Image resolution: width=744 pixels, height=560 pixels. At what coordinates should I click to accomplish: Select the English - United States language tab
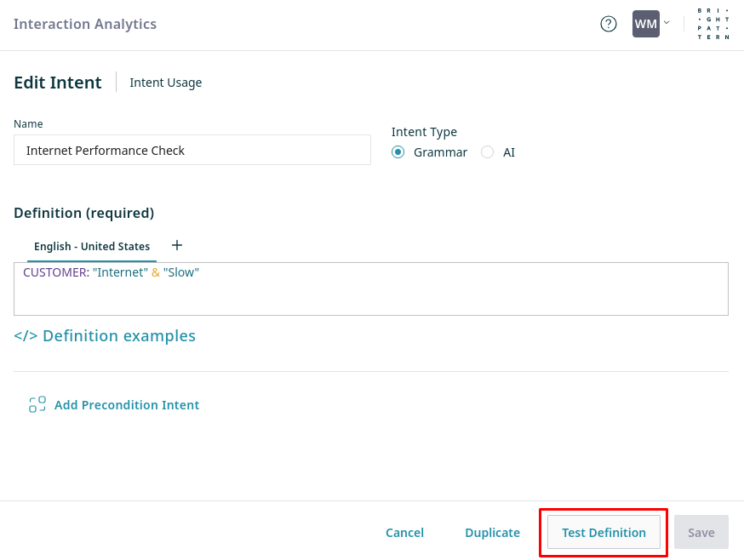coord(92,247)
